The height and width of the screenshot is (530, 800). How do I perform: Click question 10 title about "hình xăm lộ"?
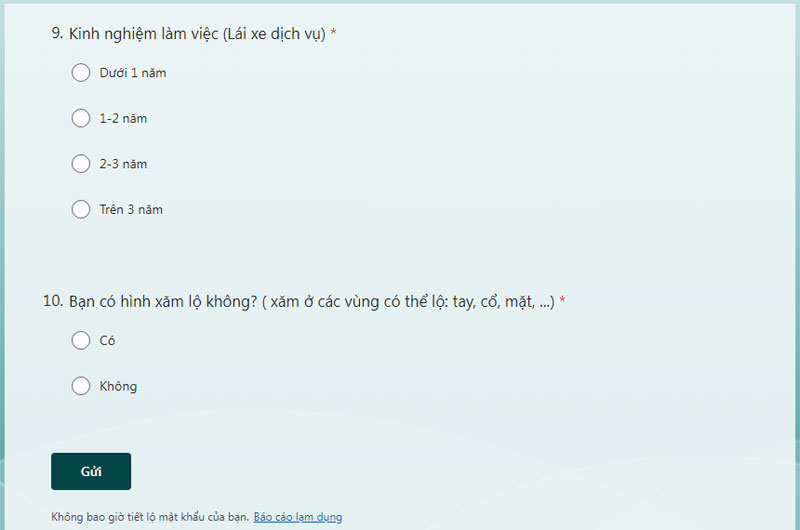coord(312,302)
